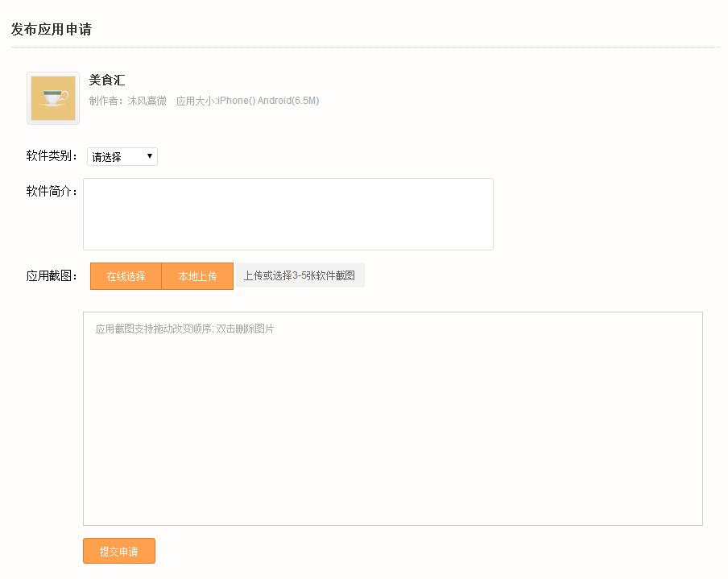728x579 pixels.
Task: Click the Android(6.5M) size text
Action: [x=288, y=101]
